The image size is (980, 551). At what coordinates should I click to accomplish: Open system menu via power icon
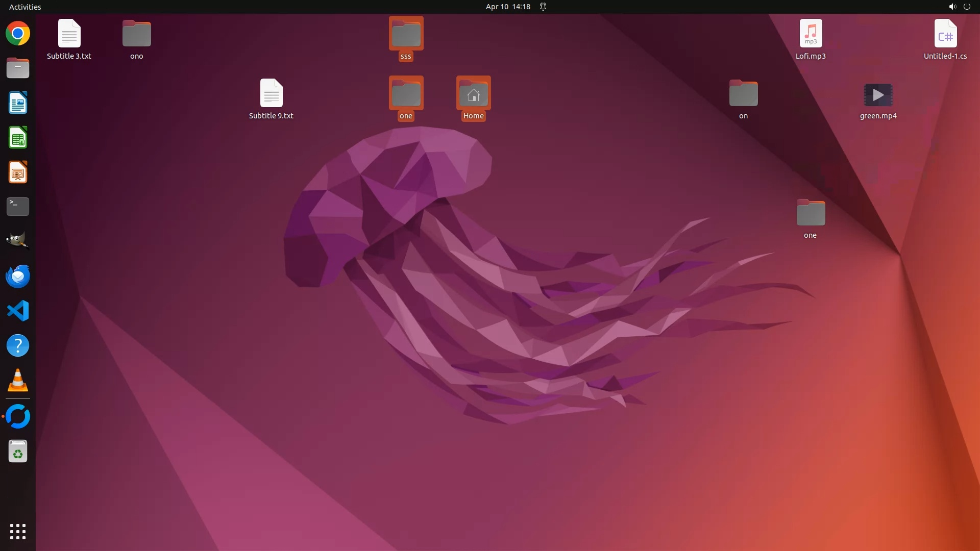(967, 7)
